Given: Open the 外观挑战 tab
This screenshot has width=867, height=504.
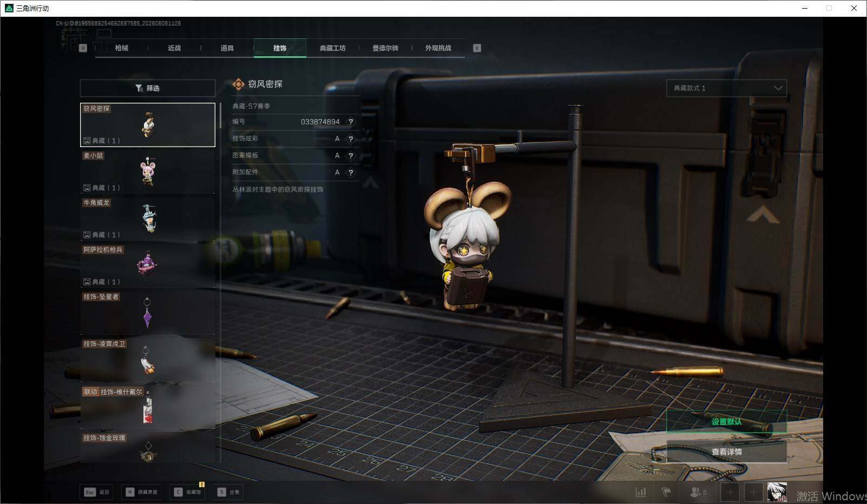Looking at the screenshot, I should click(x=438, y=48).
